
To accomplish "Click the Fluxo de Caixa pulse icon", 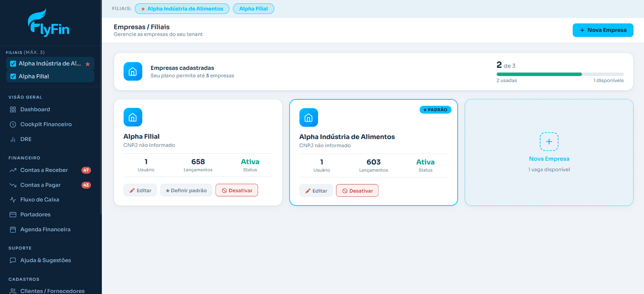I will pos(13,199).
